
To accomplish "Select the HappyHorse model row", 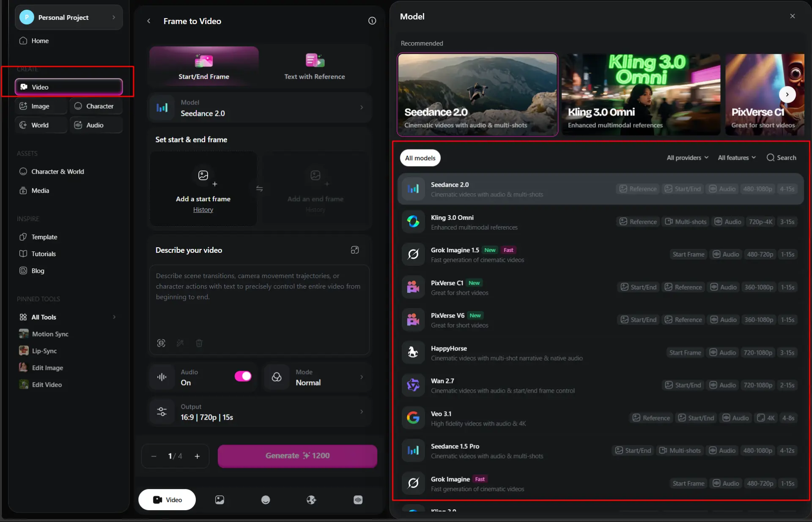I will coord(601,353).
